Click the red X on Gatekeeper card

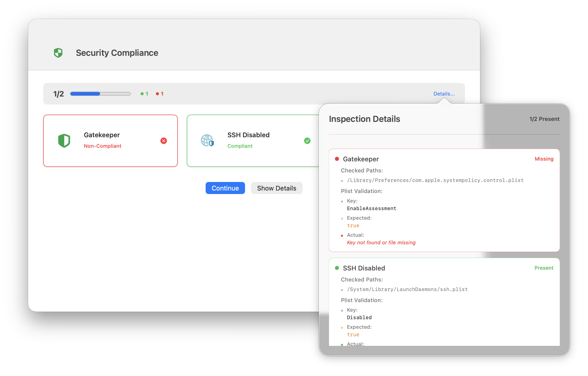click(x=164, y=141)
